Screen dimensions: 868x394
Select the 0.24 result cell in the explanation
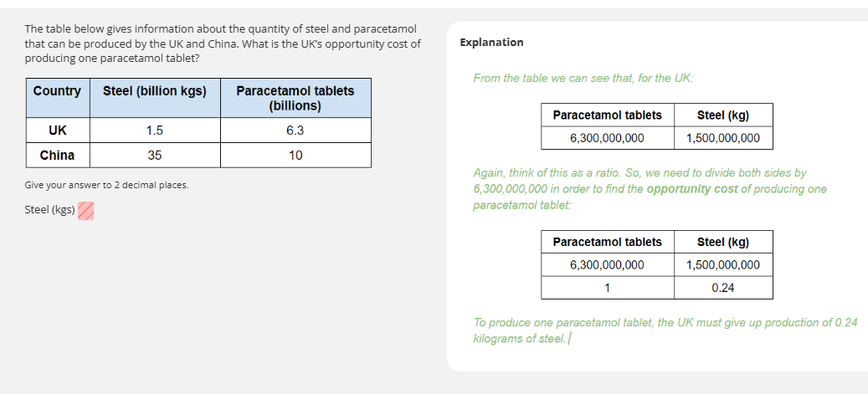click(723, 288)
